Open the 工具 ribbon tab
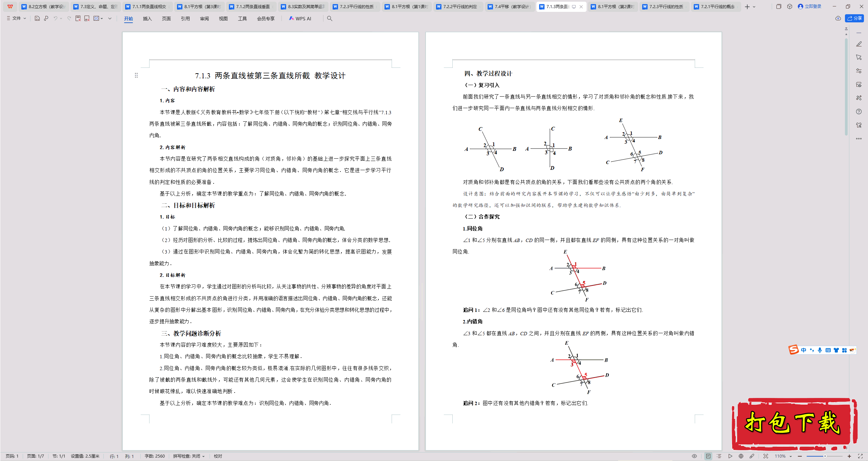Image resolution: width=868 pixels, height=461 pixels. click(x=242, y=19)
